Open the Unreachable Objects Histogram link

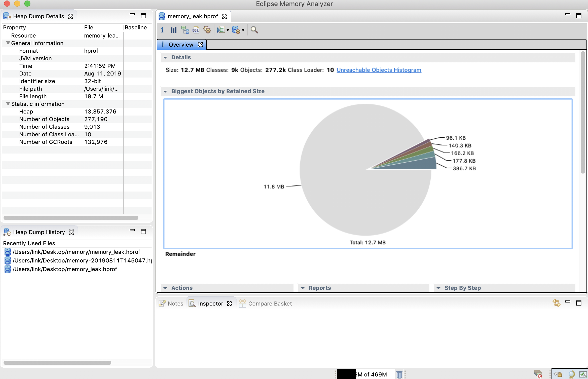point(379,70)
